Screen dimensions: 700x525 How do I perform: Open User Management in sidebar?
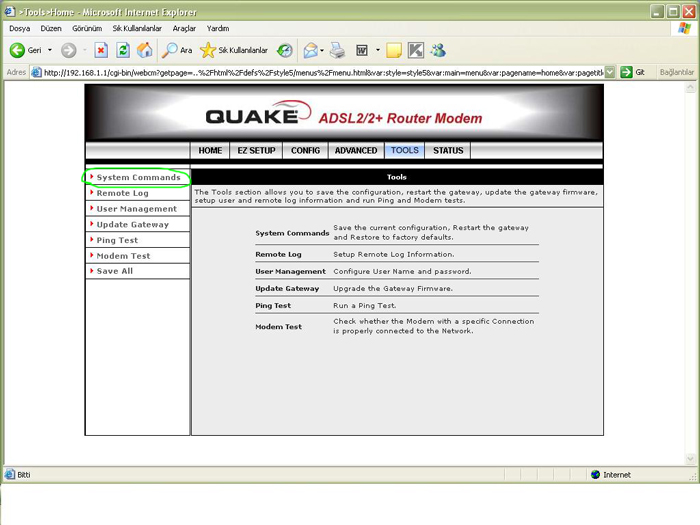(138, 208)
